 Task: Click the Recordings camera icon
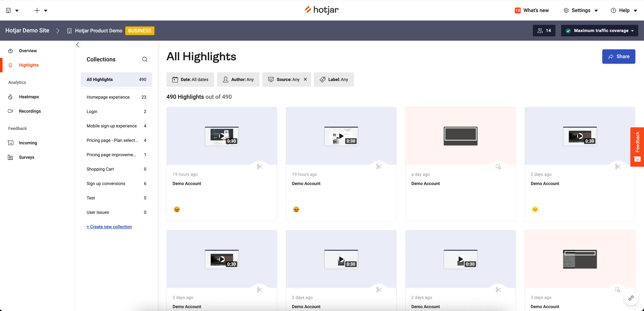point(10,111)
